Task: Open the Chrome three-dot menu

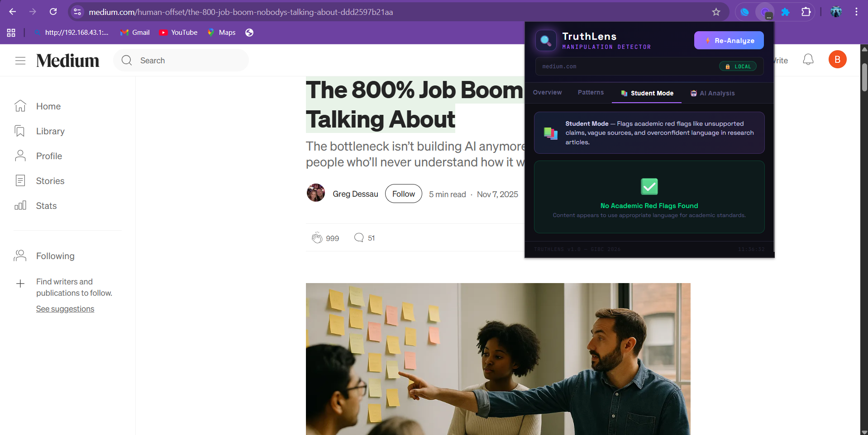Action: pos(856,12)
